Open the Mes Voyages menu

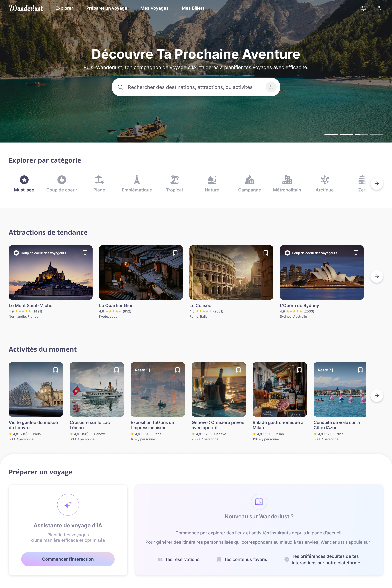coord(154,8)
